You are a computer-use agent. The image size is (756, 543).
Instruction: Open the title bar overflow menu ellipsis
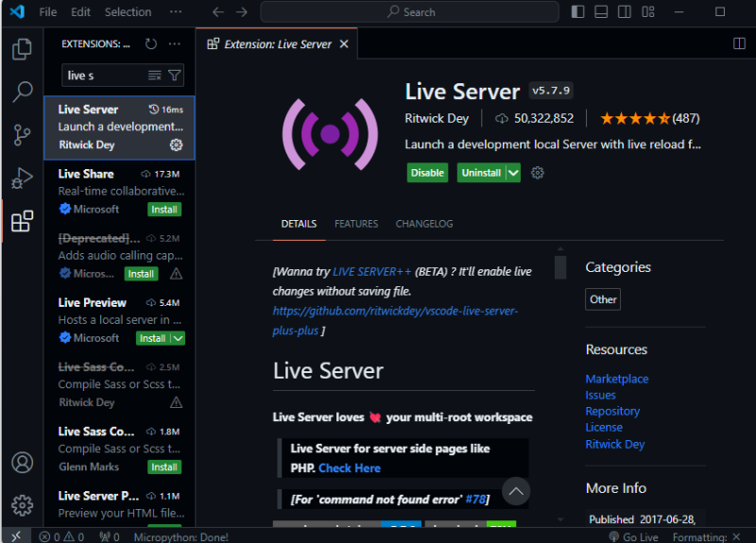coord(176,11)
